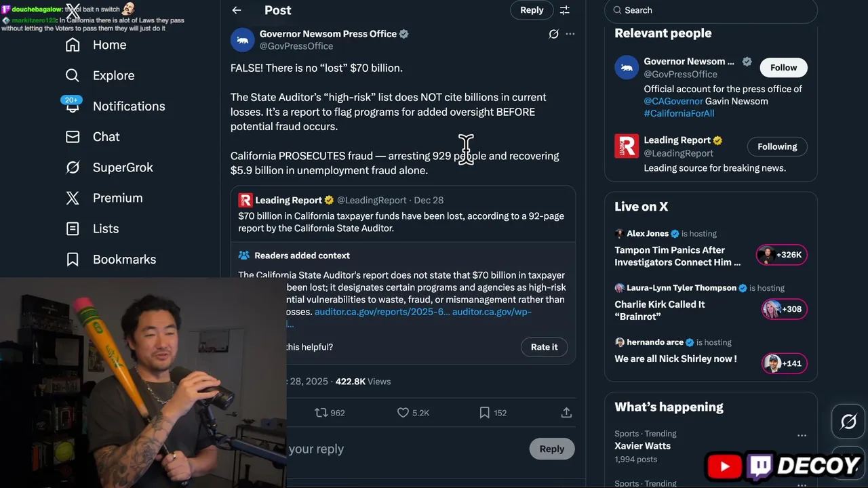Viewport: 868px width, 488px height.
Task: Open the post's three-dot more menu
Action: click(x=570, y=34)
